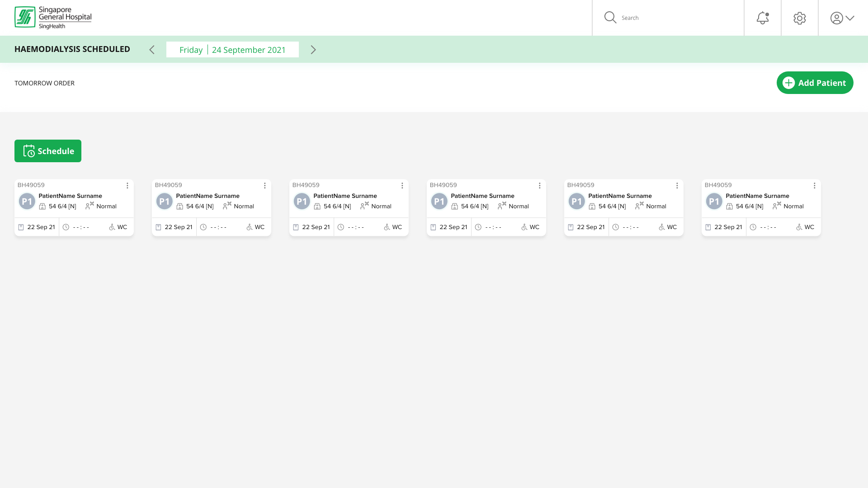868x488 pixels.
Task: Open the notifications bell icon
Action: point(763,18)
